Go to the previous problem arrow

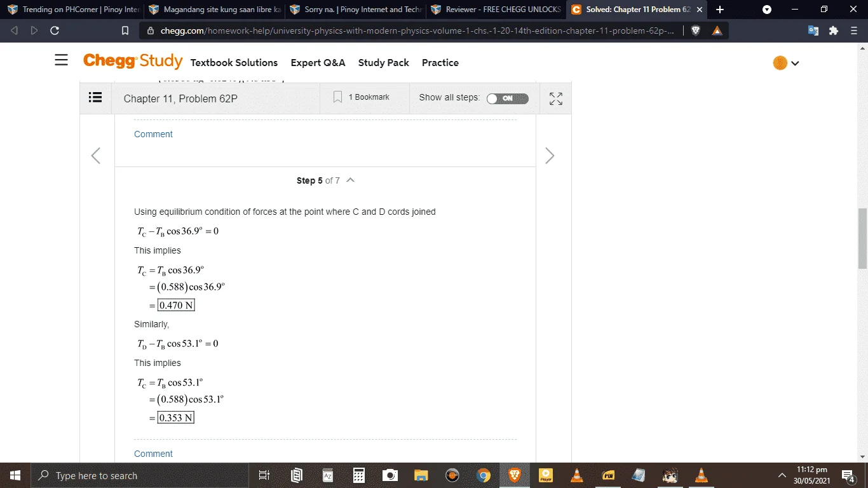[x=96, y=156]
